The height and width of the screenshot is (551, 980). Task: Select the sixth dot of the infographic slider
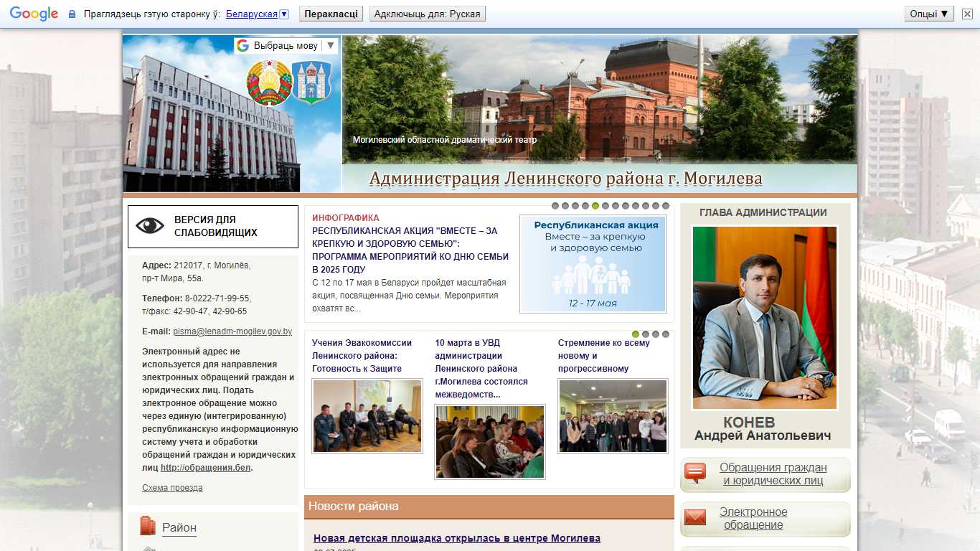(606, 206)
